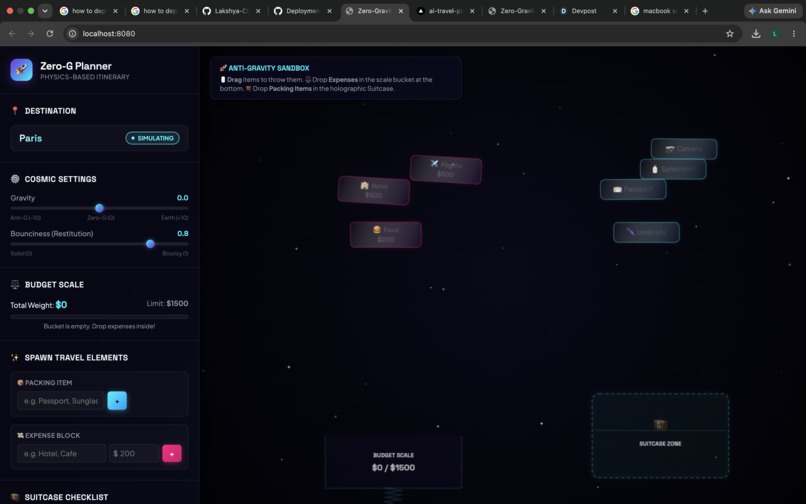
Task: Click the Paris destination field
Action: [99, 138]
